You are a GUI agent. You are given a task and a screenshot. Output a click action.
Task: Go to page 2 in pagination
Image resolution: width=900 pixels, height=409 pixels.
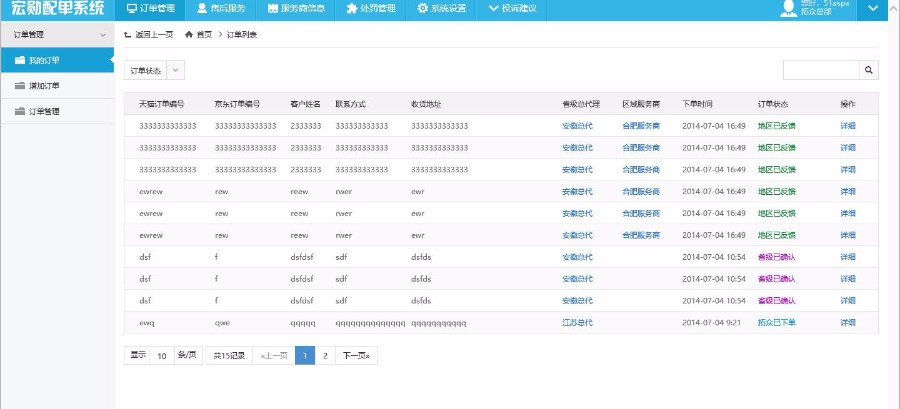click(x=325, y=356)
